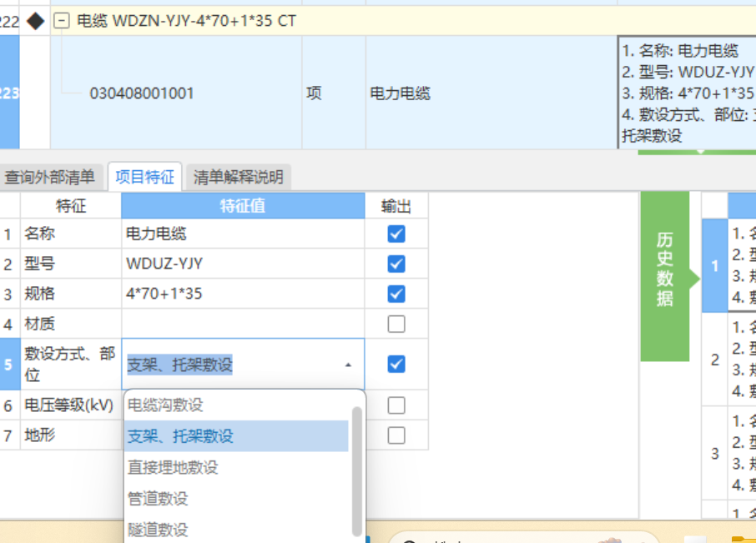Choose 直接埋地敷设 from the list

tap(236, 467)
